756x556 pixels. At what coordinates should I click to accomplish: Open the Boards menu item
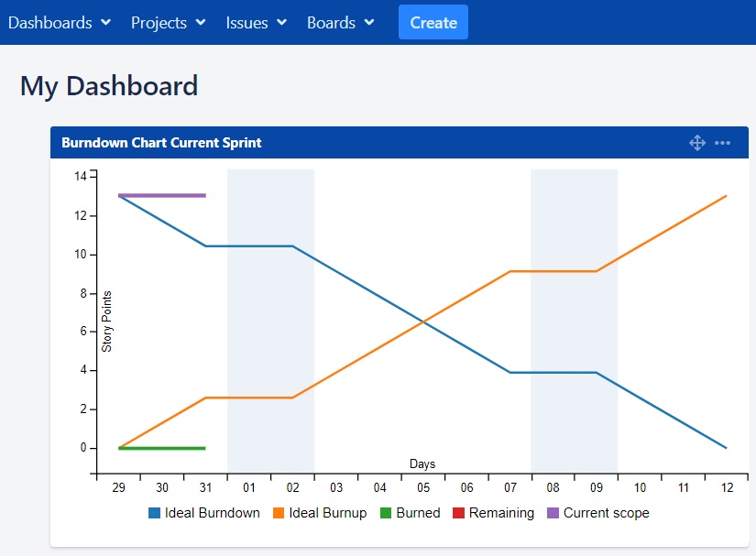(x=331, y=23)
